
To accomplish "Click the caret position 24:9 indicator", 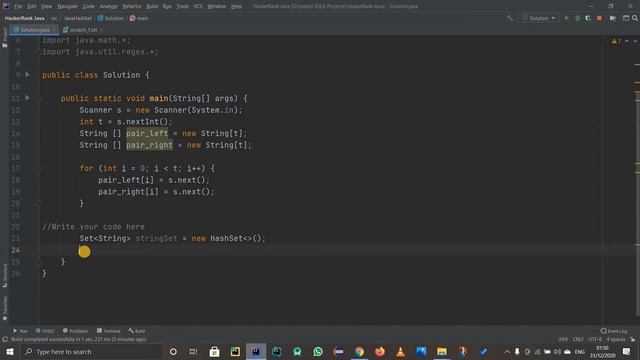I will click(563, 339).
